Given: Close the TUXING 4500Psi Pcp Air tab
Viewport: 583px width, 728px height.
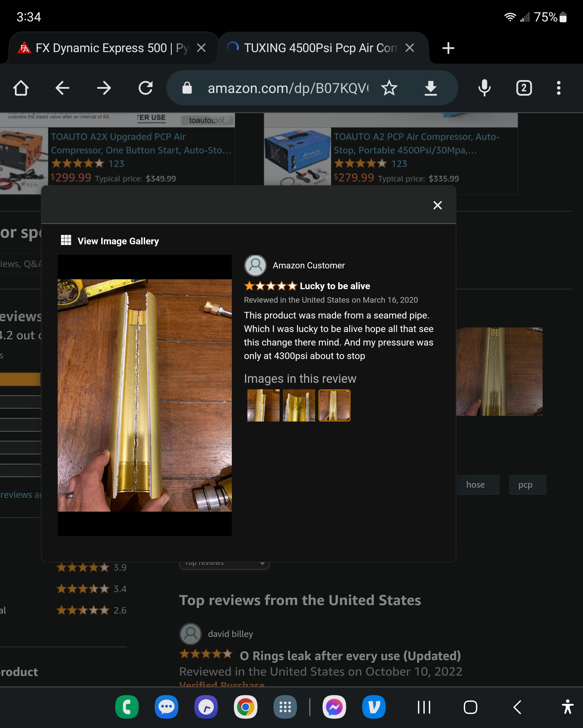Looking at the screenshot, I should [410, 48].
